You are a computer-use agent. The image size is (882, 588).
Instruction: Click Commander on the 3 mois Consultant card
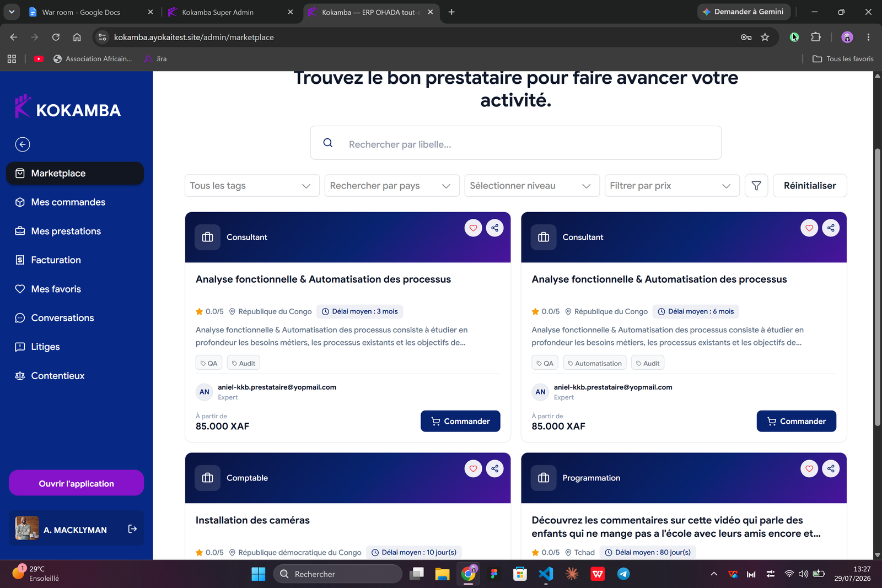pos(460,421)
